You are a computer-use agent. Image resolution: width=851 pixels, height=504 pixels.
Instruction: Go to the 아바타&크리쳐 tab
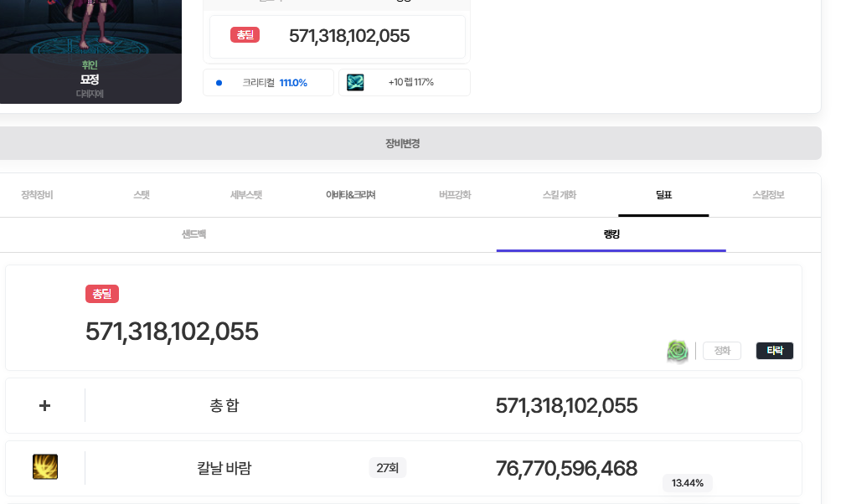pos(350,195)
